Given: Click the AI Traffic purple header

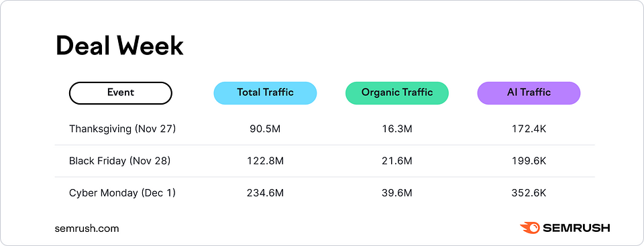Looking at the screenshot, I should click(x=529, y=93).
